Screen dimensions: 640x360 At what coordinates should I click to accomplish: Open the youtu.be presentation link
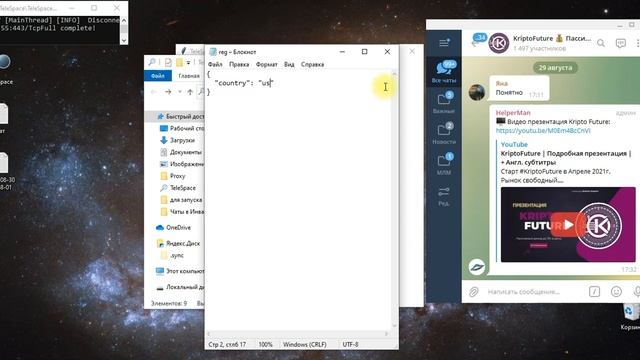543,131
